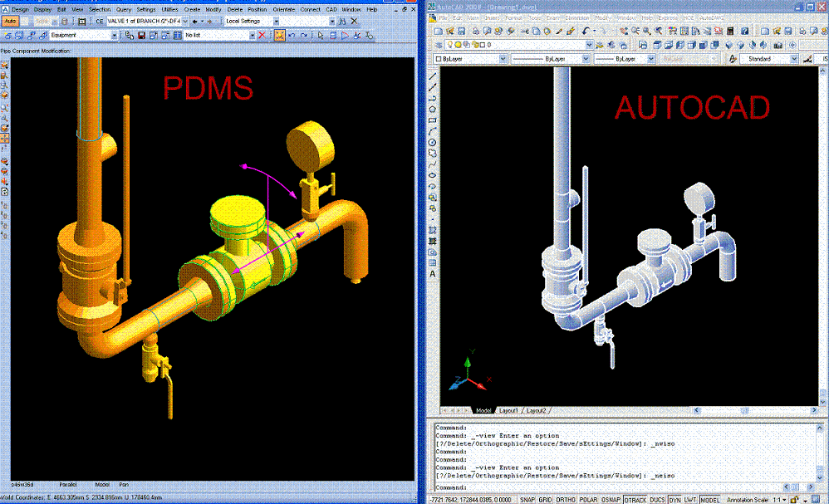The height and width of the screenshot is (504, 829).
Task: Open the ByLayer lineweight dropdown in AutoCAD
Action: click(651, 59)
